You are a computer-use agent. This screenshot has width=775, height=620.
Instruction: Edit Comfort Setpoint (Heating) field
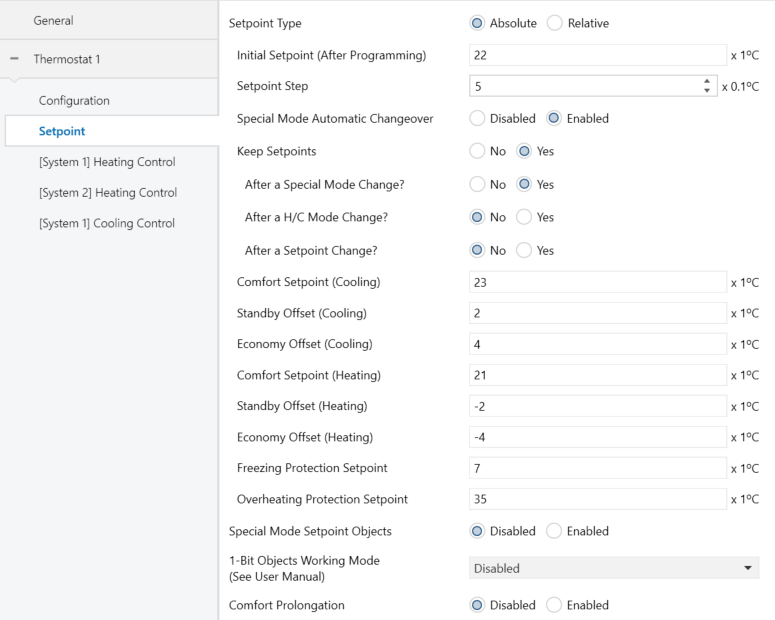tap(598, 375)
